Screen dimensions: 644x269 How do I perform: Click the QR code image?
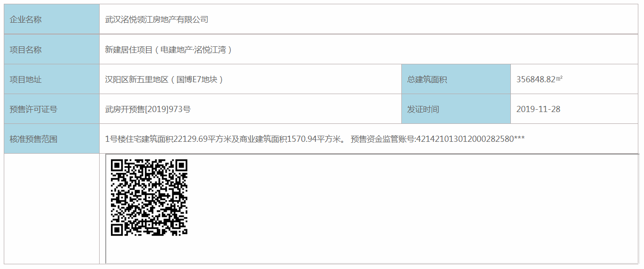[149, 198]
